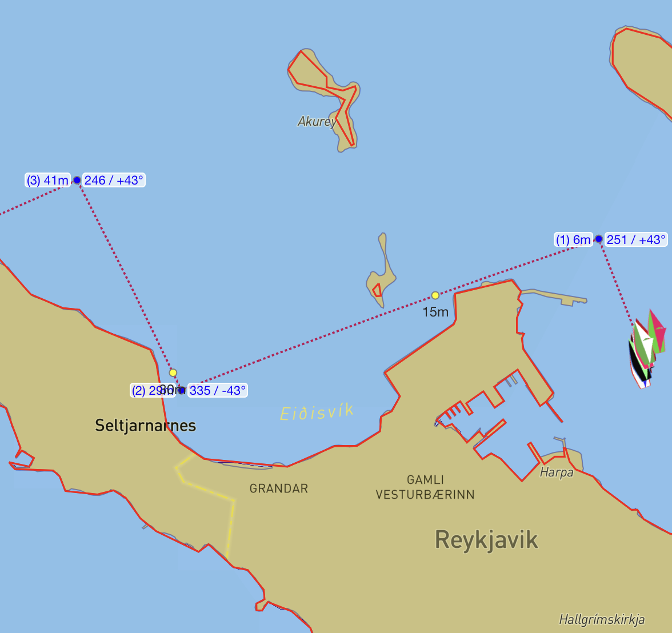Click the yellow buoy above waypoint (2)
The height and width of the screenshot is (633, 672).
173,372
